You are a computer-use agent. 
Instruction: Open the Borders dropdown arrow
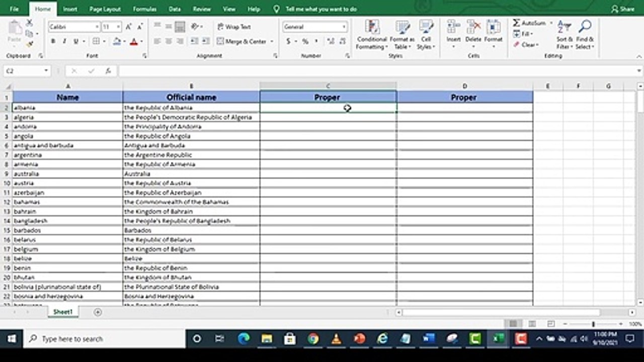[104, 41]
